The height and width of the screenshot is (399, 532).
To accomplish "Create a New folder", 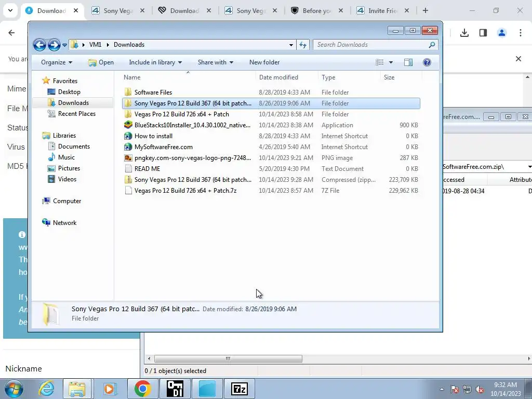I will click(264, 62).
